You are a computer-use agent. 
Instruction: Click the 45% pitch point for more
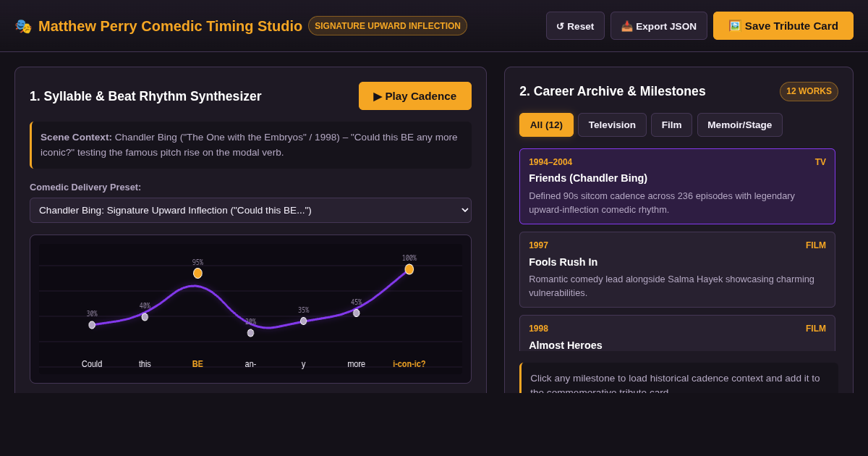(x=356, y=313)
